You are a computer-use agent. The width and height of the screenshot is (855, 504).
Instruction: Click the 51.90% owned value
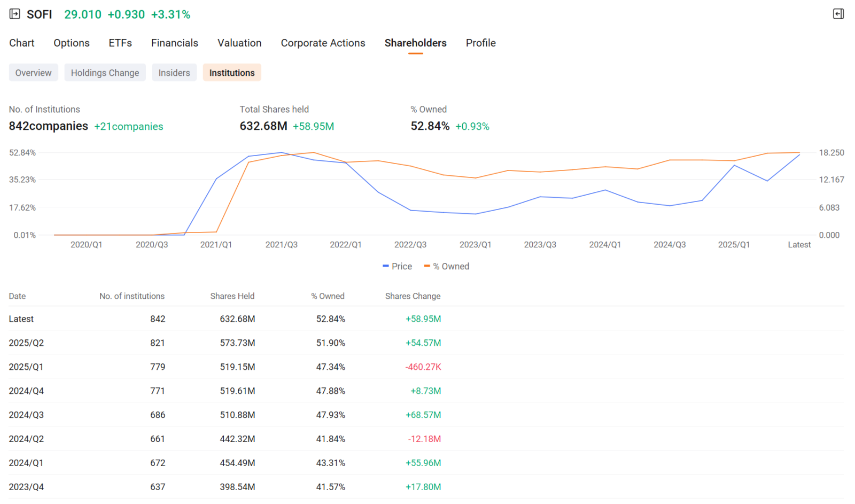(331, 343)
